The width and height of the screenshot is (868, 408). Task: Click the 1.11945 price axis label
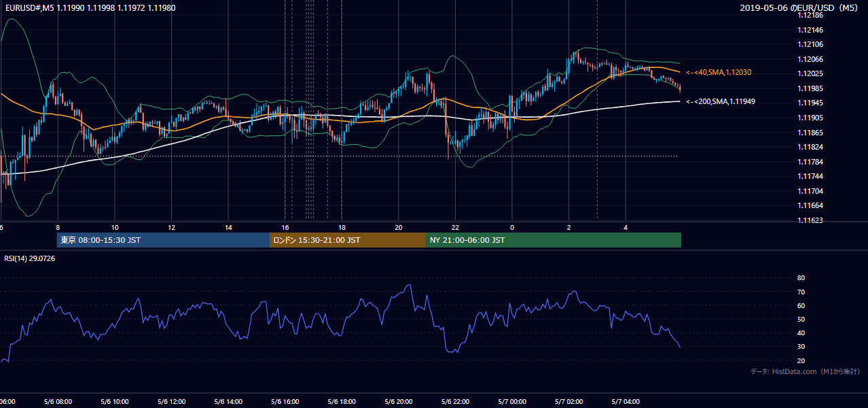click(x=810, y=103)
